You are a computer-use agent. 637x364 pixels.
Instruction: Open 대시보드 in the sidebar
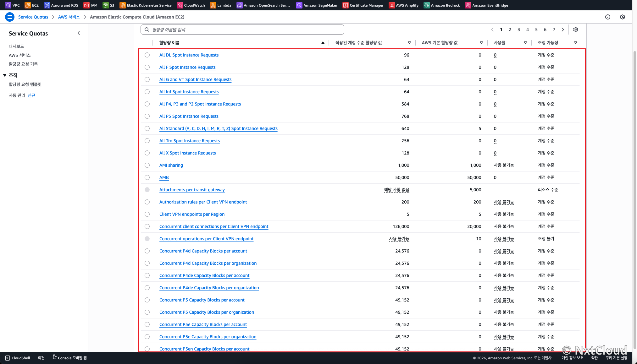click(x=16, y=46)
